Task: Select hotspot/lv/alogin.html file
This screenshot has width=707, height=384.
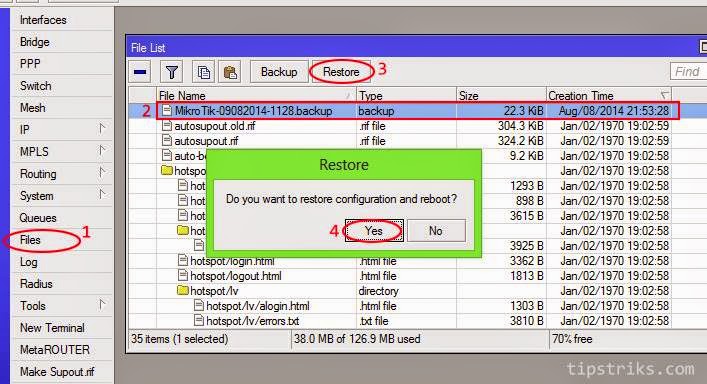Action: coord(257,306)
